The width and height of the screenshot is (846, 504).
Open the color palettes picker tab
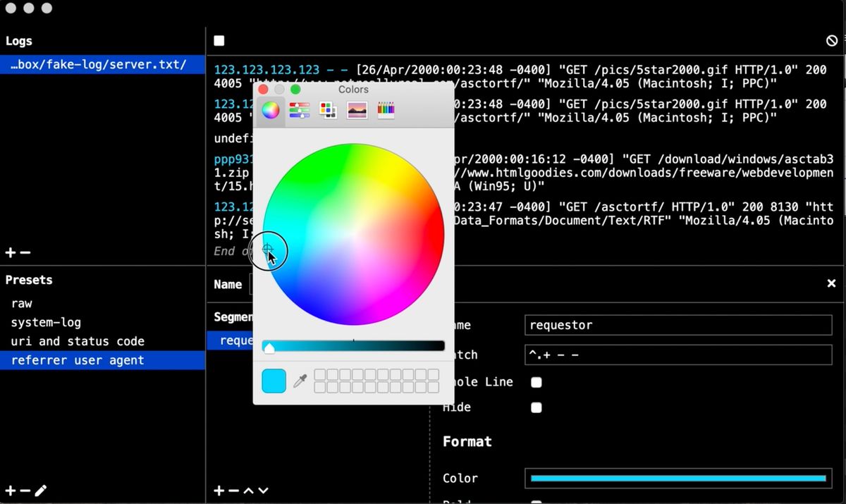coord(328,110)
